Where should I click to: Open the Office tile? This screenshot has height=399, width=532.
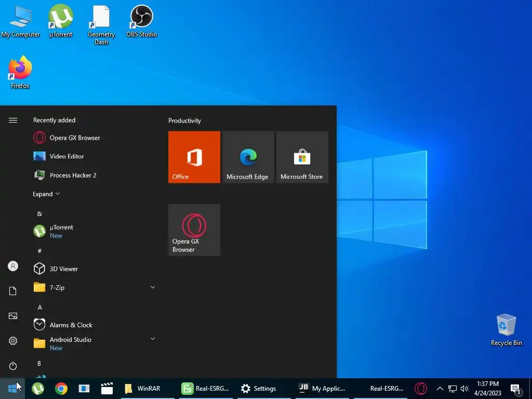194,157
